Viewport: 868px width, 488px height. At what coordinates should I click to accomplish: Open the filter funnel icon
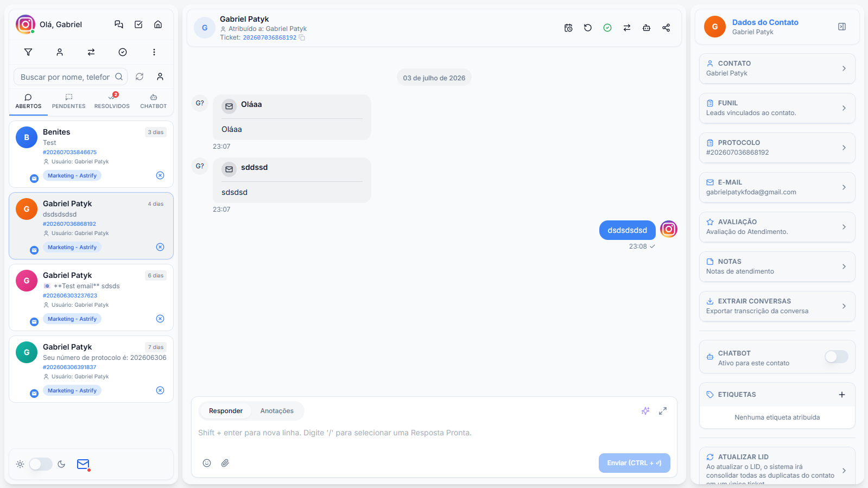tap(28, 52)
